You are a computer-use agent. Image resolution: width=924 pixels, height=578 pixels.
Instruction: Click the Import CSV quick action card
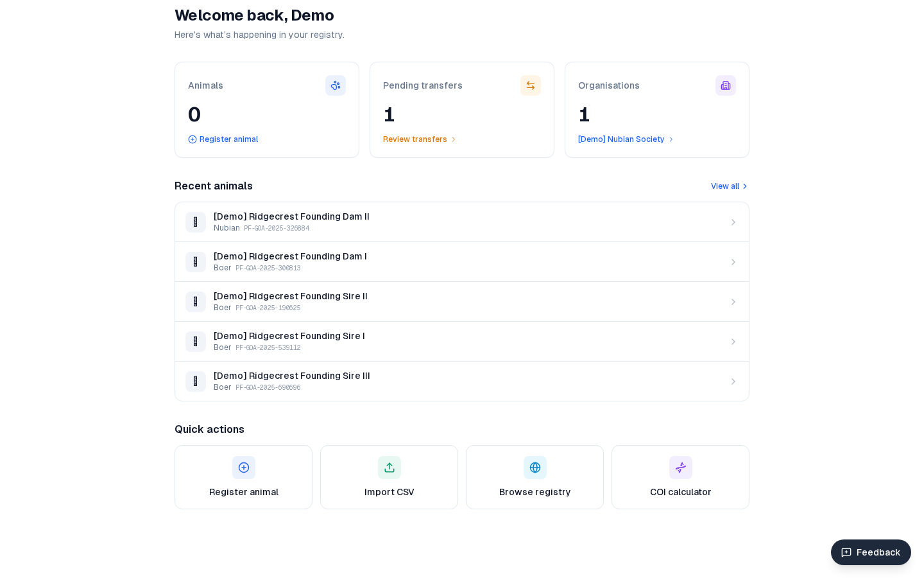tap(389, 477)
